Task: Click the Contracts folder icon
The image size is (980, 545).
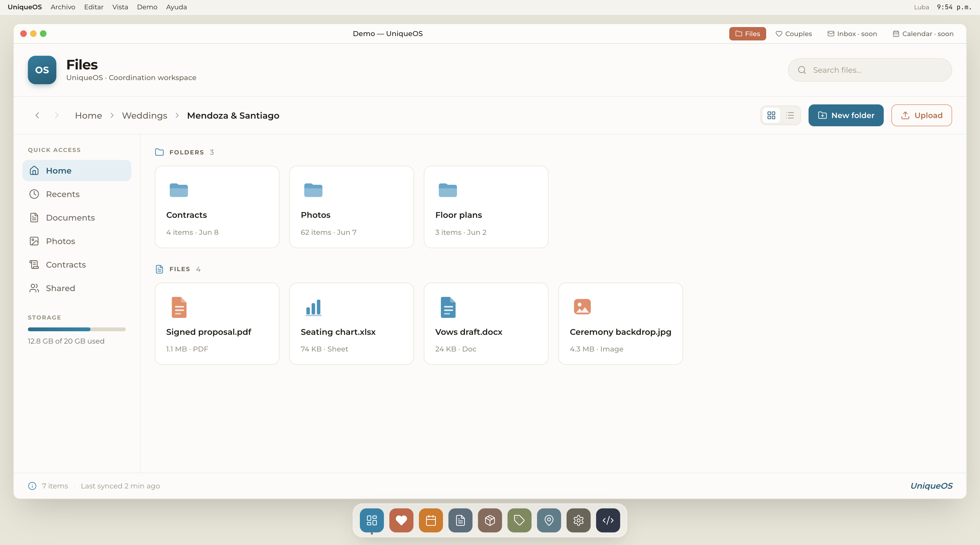Action: (179, 190)
